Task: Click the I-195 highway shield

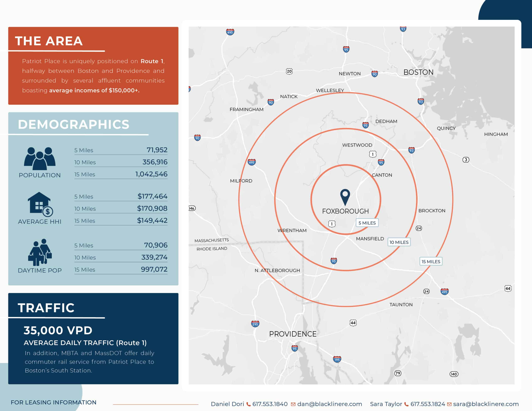Action: click(337, 359)
